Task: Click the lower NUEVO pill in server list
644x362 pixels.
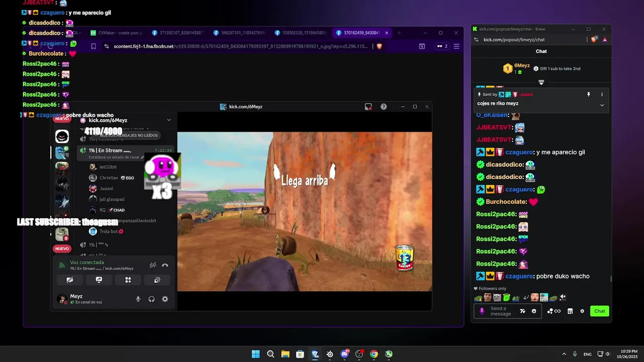Action: pyautogui.click(x=62, y=248)
